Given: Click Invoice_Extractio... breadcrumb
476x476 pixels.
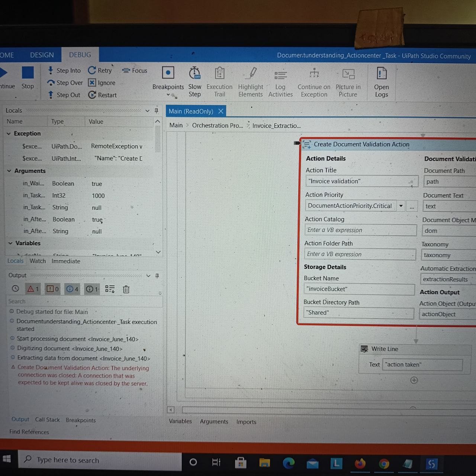Looking at the screenshot, I should tap(276, 126).
